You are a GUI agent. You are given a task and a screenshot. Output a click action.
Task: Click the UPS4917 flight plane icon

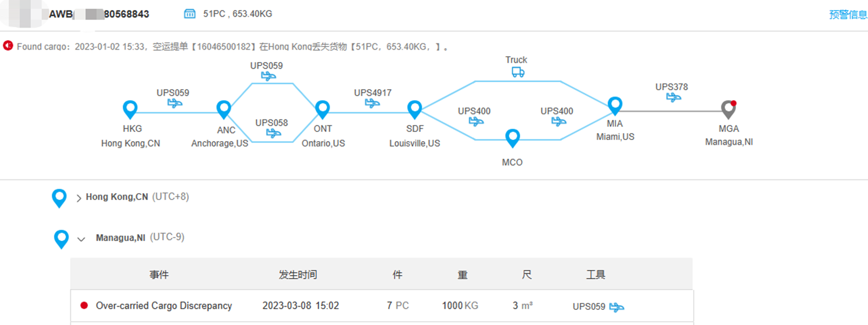pyautogui.click(x=372, y=103)
